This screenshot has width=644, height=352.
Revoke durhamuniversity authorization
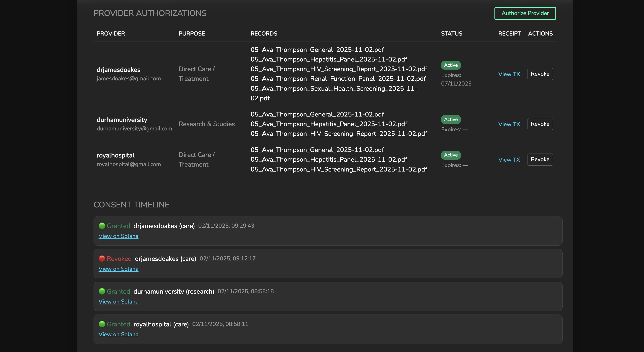point(540,124)
